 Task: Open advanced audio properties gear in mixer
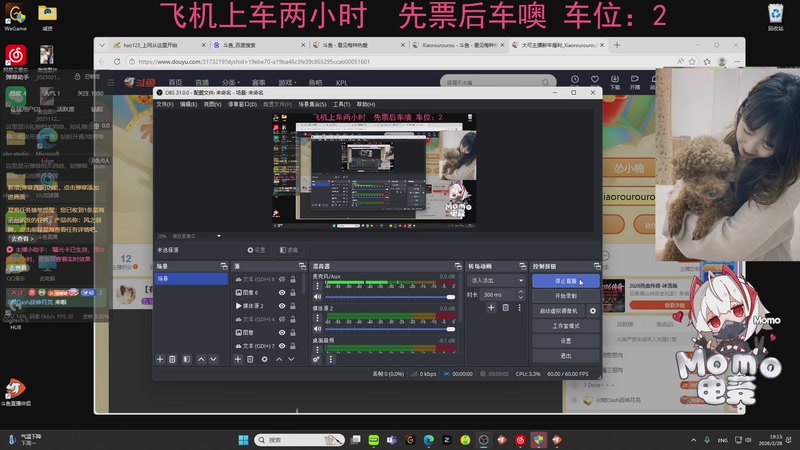tap(316, 359)
